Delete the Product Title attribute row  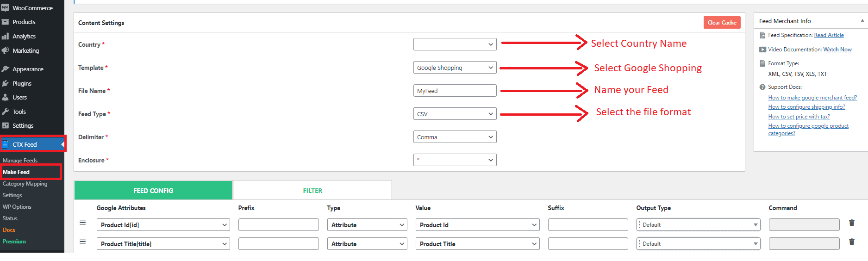[851, 242]
